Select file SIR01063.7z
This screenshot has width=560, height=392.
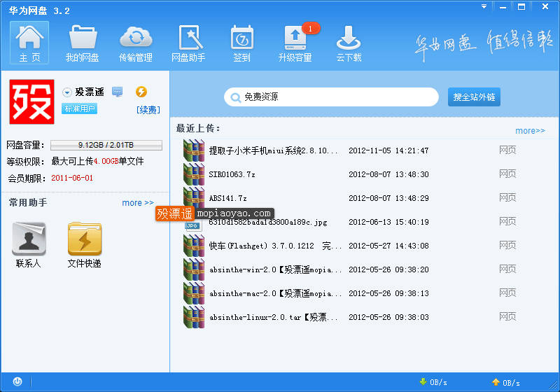(232, 174)
